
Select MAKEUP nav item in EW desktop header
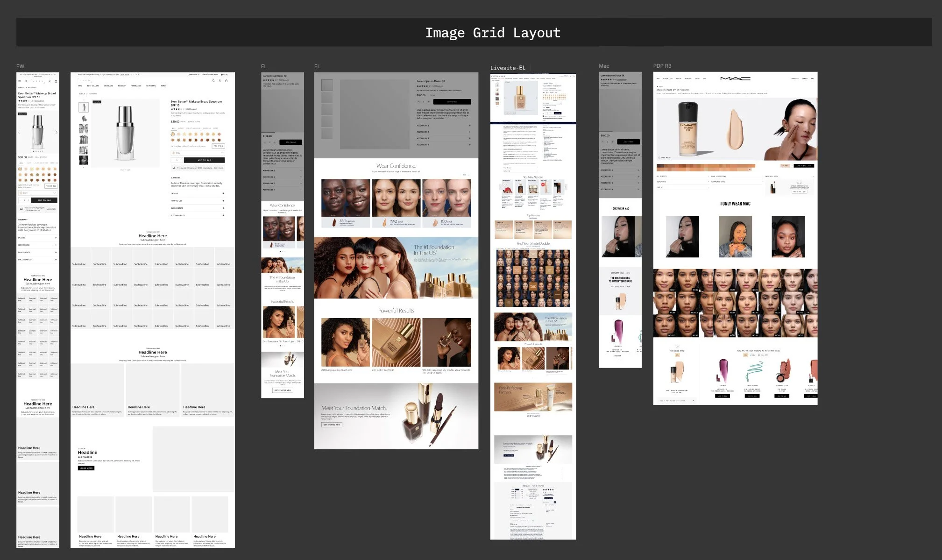pos(121,86)
